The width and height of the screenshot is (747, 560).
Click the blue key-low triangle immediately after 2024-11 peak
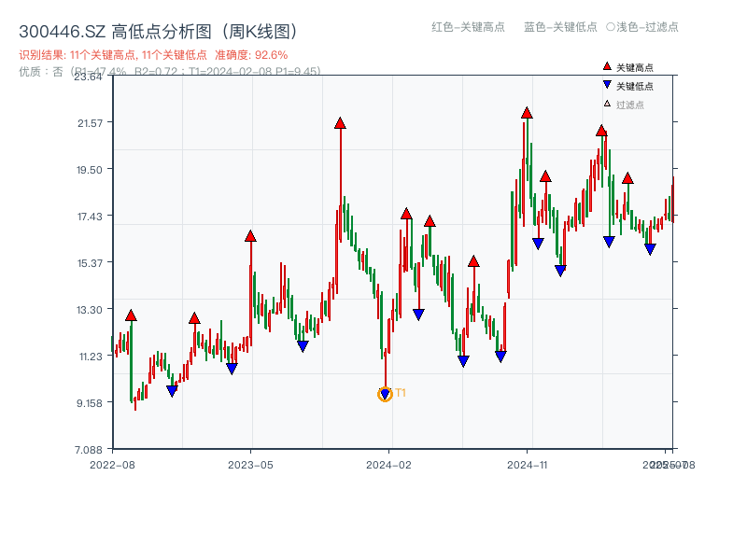point(538,244)
